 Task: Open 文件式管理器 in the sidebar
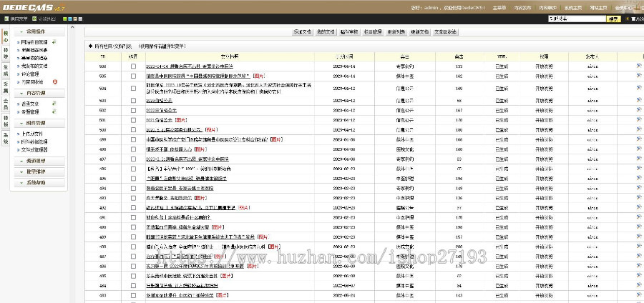pyautogui.click(x=34, y=149)
